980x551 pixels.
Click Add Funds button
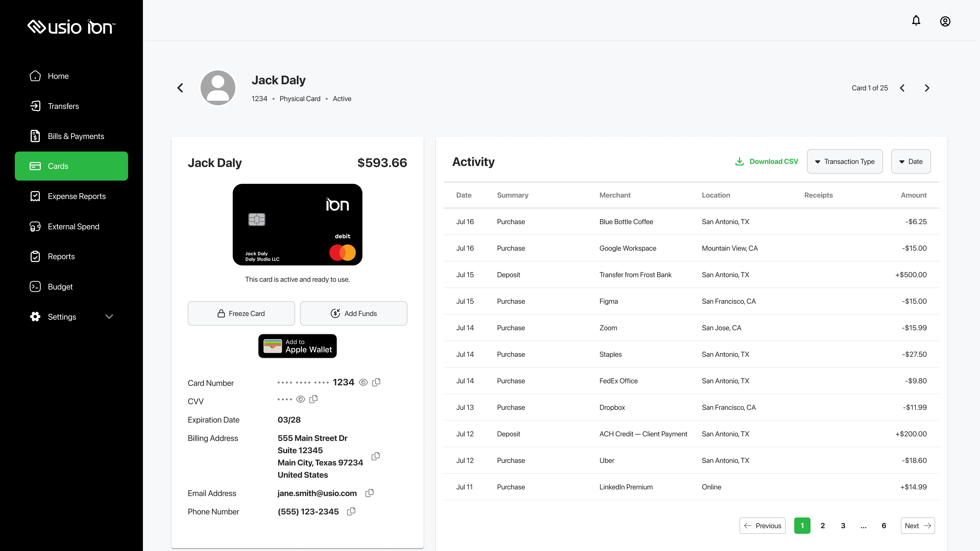(x=353, y=313)
